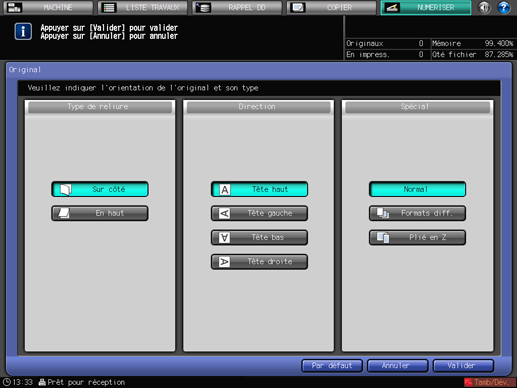Click the Type de reliure header
The width and height of the screenshot is (517, 388).
(100, 107)
